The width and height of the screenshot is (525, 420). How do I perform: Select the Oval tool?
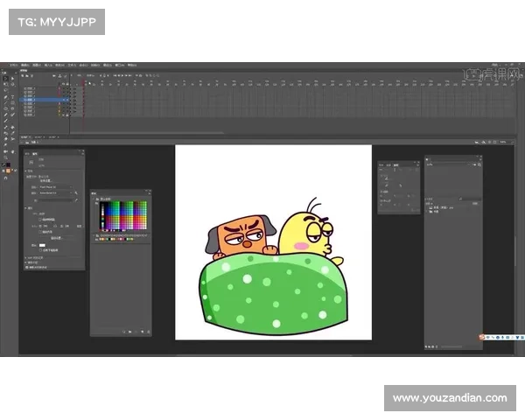pyautogui.click(x=5, y=108)
